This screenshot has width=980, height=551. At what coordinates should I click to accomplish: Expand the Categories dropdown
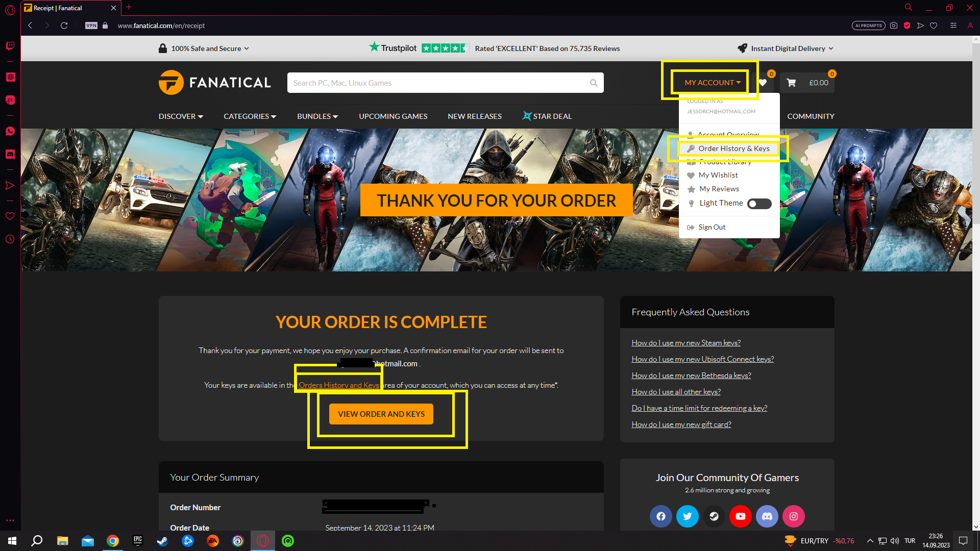click(250, 116)
